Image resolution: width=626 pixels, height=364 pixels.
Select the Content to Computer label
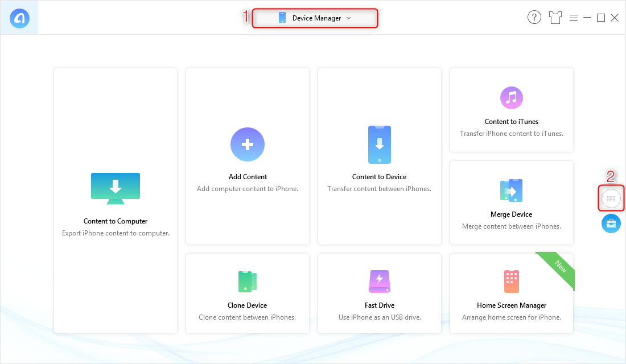[x=116, y=221]
